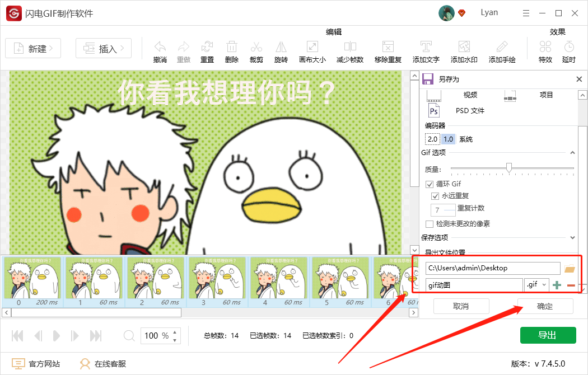Go to the next frame
Image resolution: width=588 pixels, height=375 pixels.
[x=74, y=336]
